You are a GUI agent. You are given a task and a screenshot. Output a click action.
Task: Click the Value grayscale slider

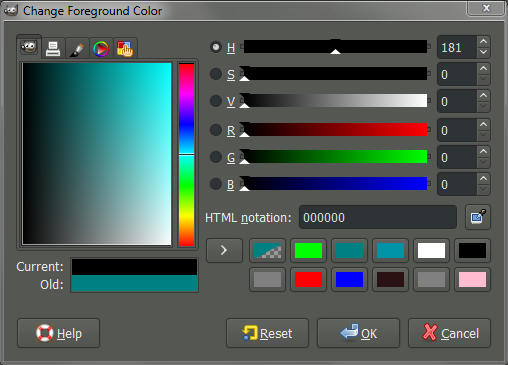click(335, 101)
